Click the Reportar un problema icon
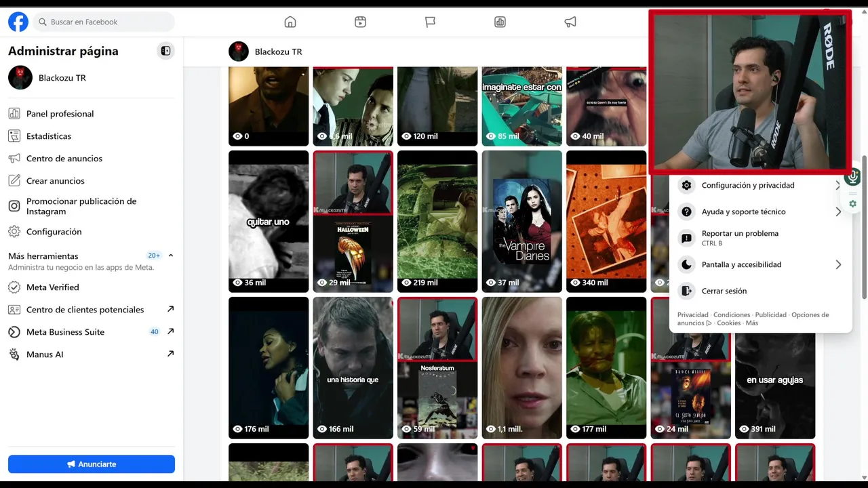This screenshot has width=868, height=488. click(x=687, y=238)
